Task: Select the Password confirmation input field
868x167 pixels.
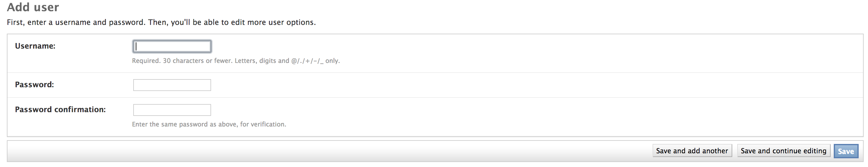Action: point(172,110)
